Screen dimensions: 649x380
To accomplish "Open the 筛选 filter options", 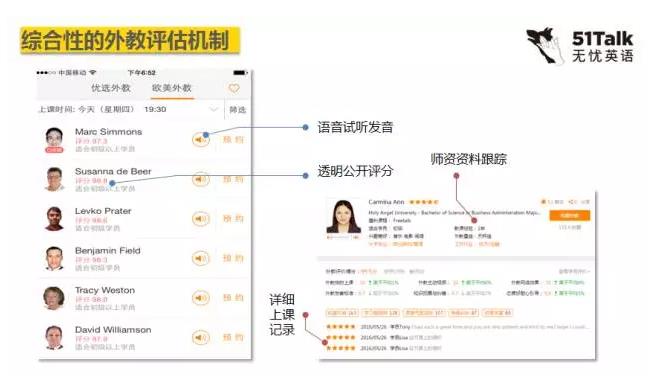I will (x=238, y=110).
